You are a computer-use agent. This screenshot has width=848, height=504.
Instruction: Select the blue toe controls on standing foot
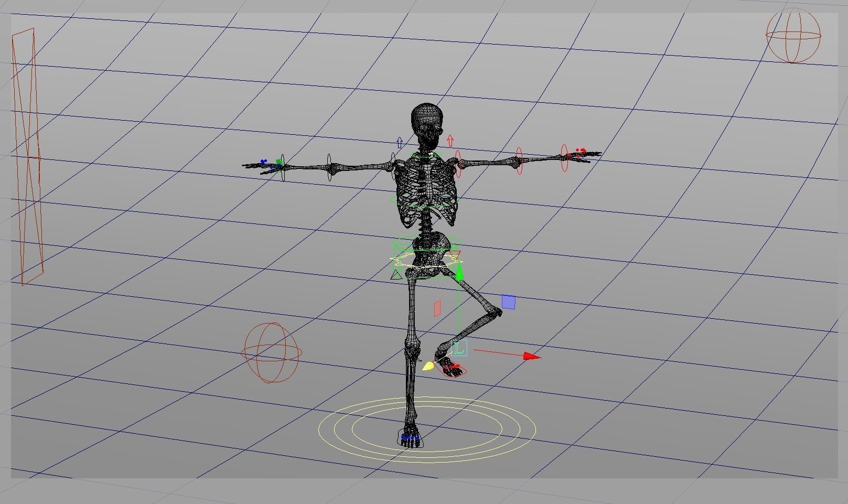point(410,437)
